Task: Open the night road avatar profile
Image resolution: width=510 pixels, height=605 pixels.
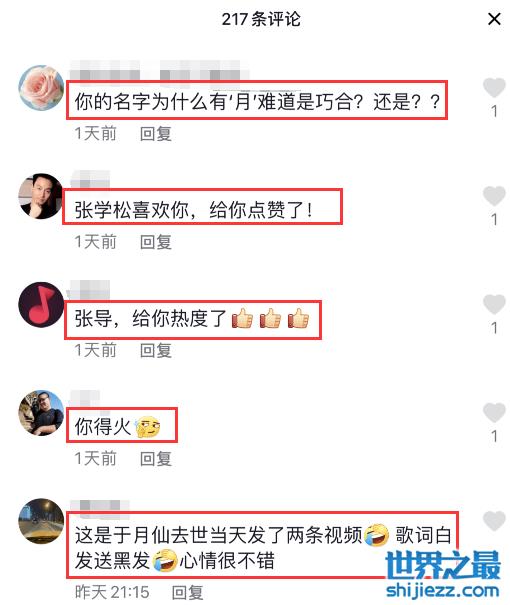Action: [41, 521]
